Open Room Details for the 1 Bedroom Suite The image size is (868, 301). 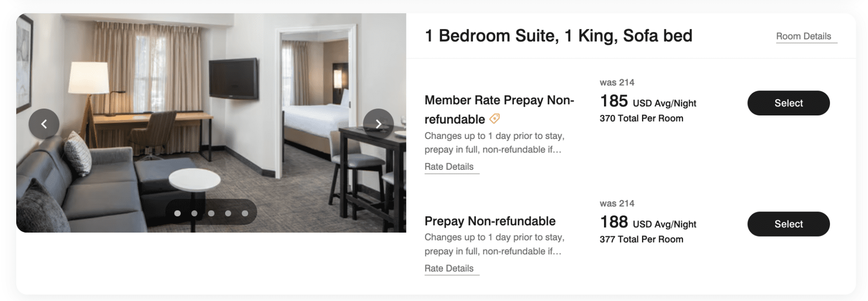tap(806, 36)
